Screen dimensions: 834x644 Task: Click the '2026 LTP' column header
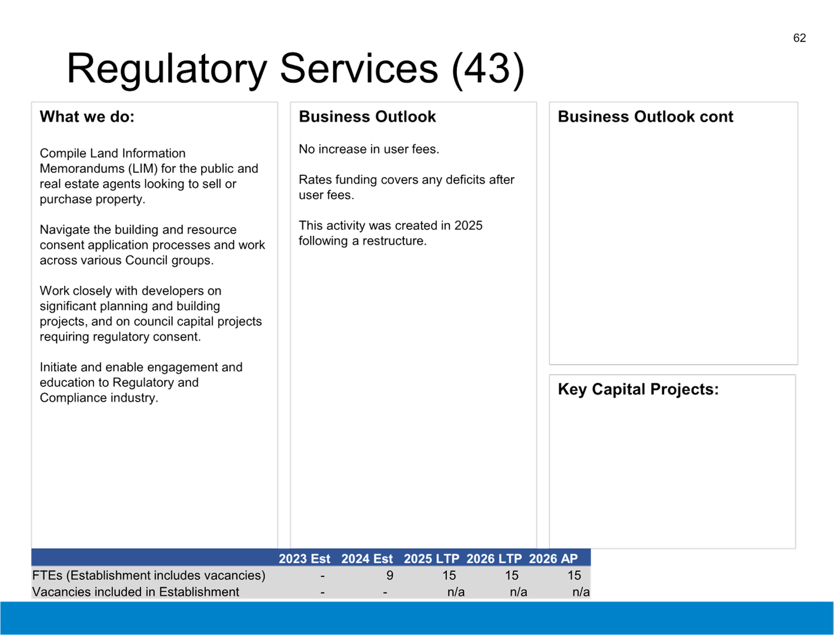pyautogui.click(x=494, y=559)
